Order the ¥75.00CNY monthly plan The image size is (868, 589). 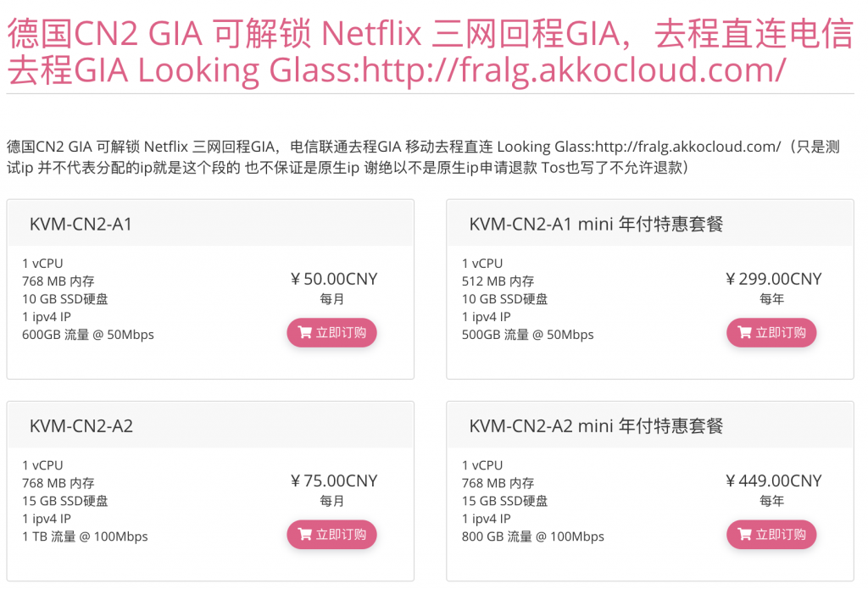tap(331, 535)
